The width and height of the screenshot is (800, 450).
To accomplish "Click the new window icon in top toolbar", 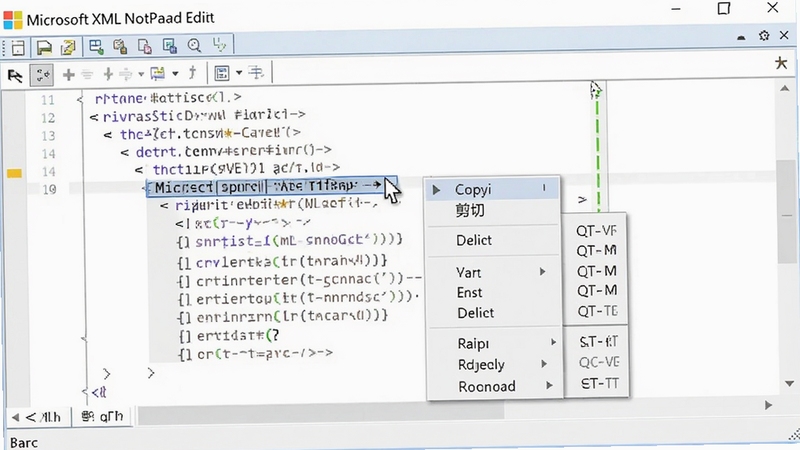I will coord(18,47).
